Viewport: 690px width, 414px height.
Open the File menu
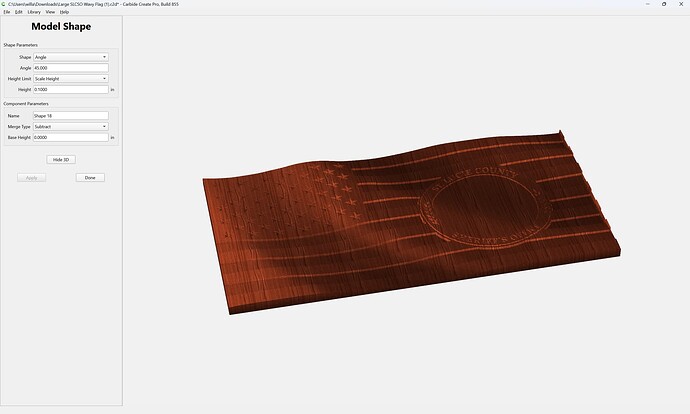[x=7, y=12]
